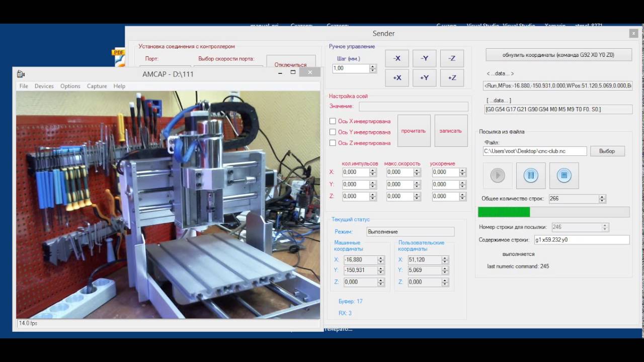Open the Devices menu in AMCAP
This screenshot has height=362, width=644.
point(44,86)
